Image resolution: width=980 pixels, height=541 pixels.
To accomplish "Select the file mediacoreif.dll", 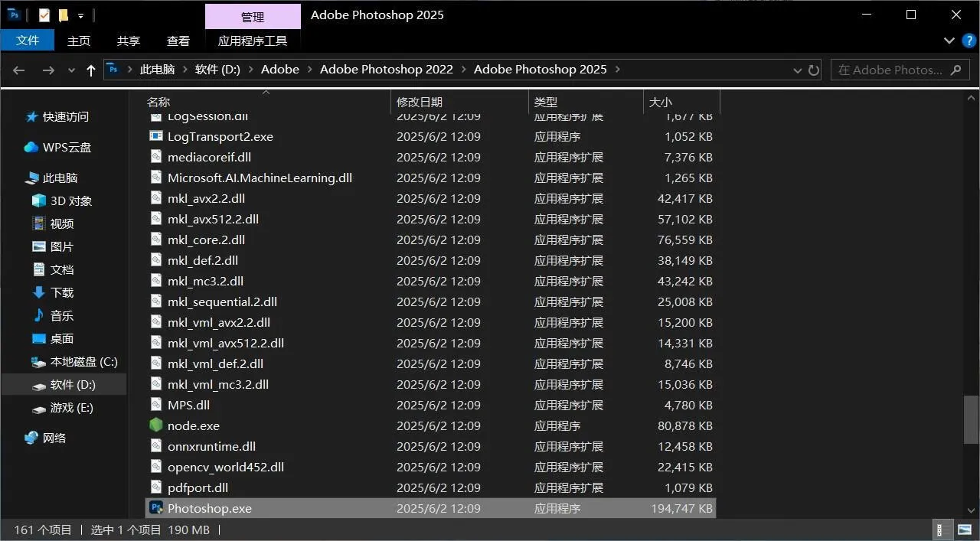I will click(209, 157).
